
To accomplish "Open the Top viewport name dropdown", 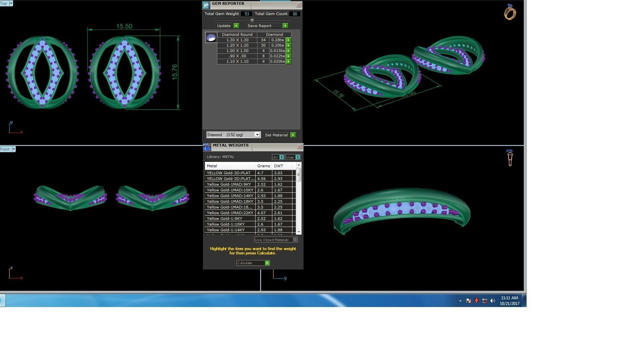I will pyautogui.click(x=11, y=3).
